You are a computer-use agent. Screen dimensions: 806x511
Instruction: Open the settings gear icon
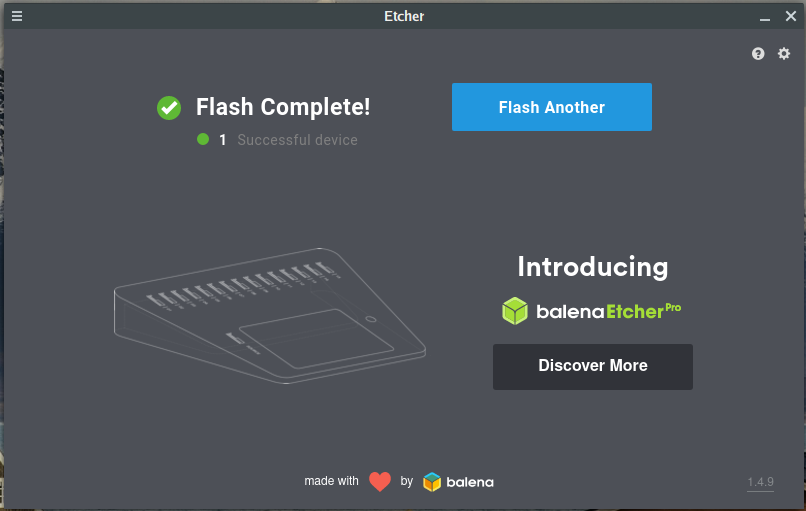coord(784,54)
